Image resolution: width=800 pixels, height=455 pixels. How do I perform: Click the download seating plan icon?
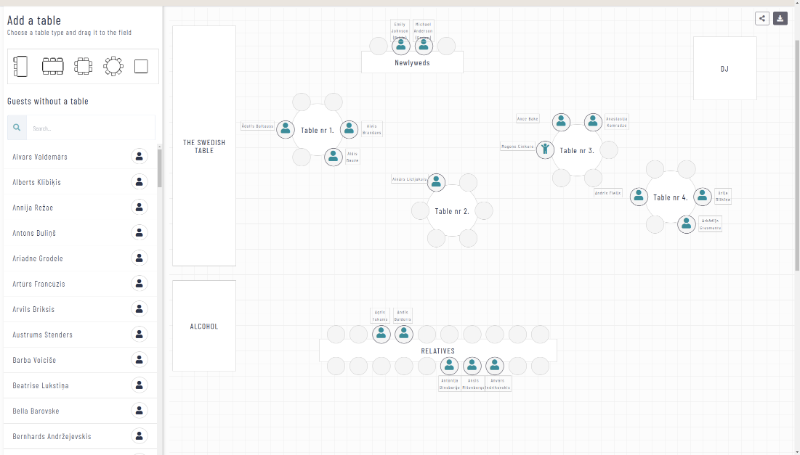[780, 17]
